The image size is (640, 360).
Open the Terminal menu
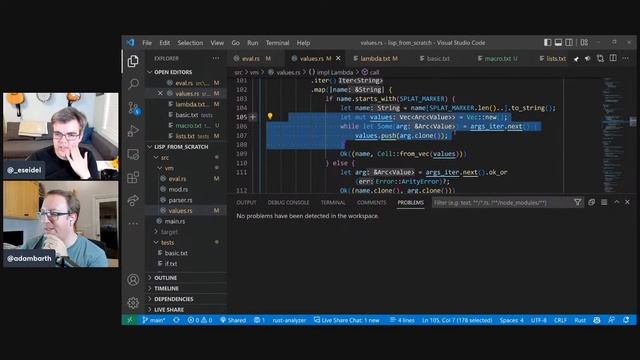click(x=278, y=43)
